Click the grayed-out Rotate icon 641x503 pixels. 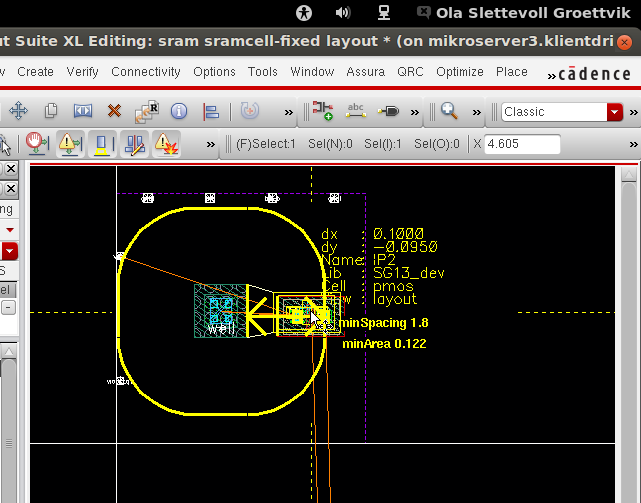(x=249, y=111)
